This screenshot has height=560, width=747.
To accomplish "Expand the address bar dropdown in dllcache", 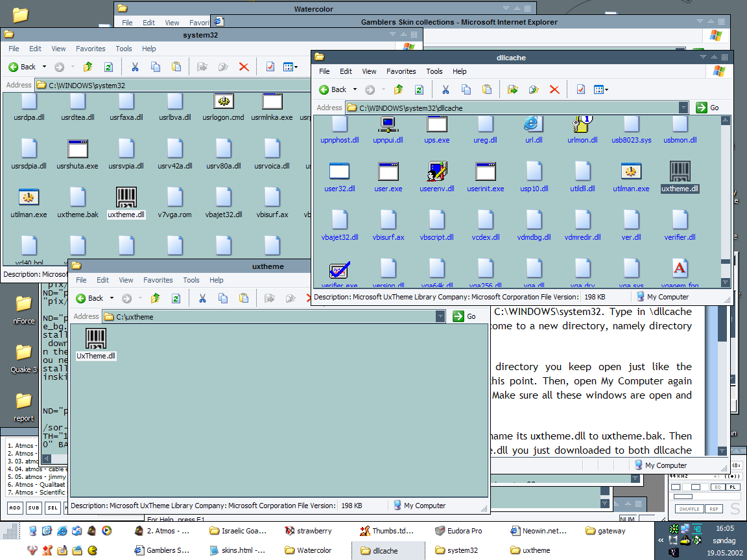I will 683,108.
